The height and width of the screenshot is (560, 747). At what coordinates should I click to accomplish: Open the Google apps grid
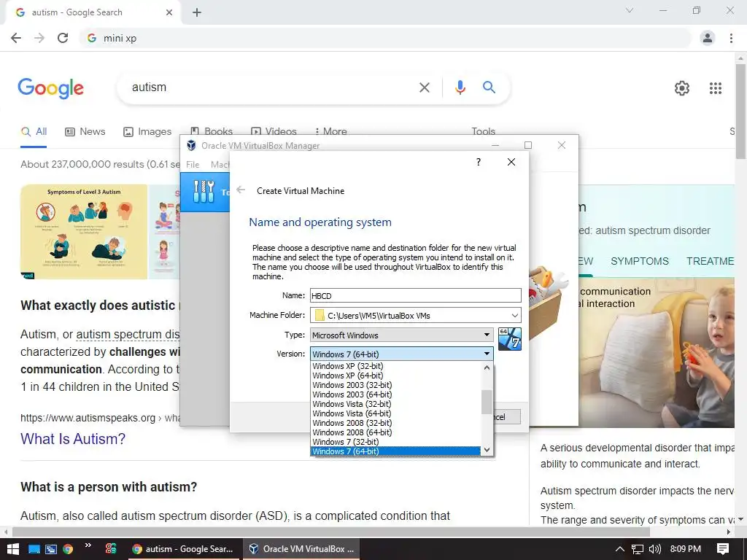click(x=715, y=88)
